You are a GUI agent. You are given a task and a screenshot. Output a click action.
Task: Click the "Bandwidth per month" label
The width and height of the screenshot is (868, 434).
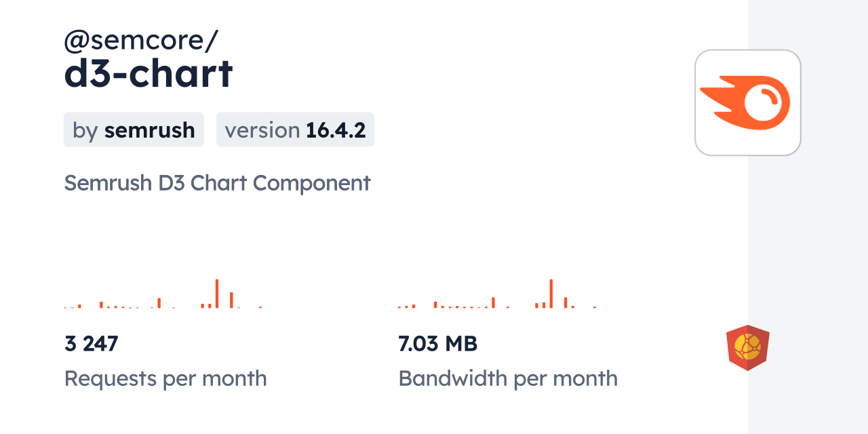pos(508,378)
